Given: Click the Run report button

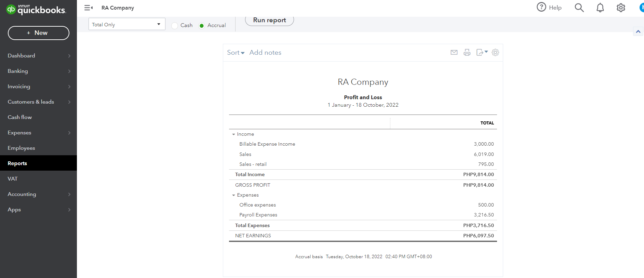Looking at the screenshot, I should point(269,20).
